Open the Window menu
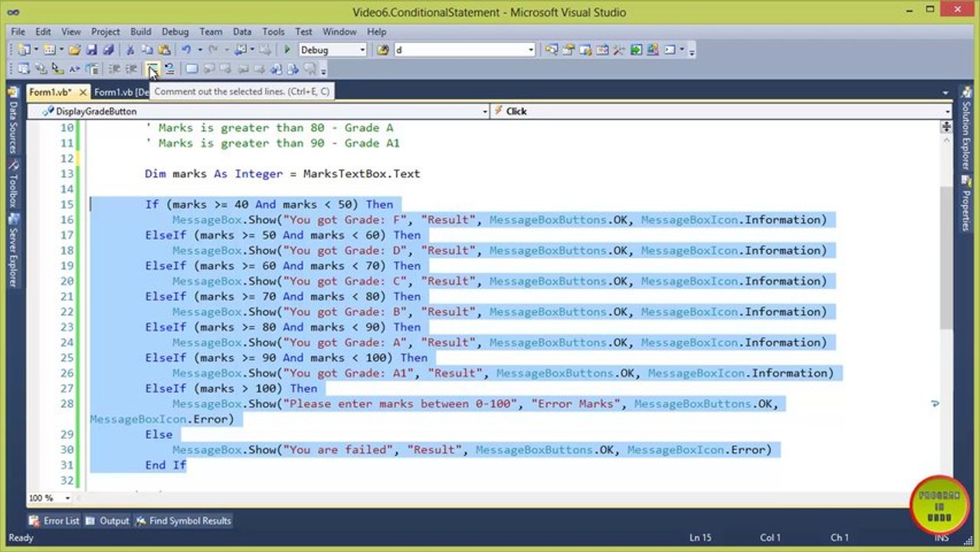Image resolution: width=980 pixels, height=552 pixels. click(339, 31)
